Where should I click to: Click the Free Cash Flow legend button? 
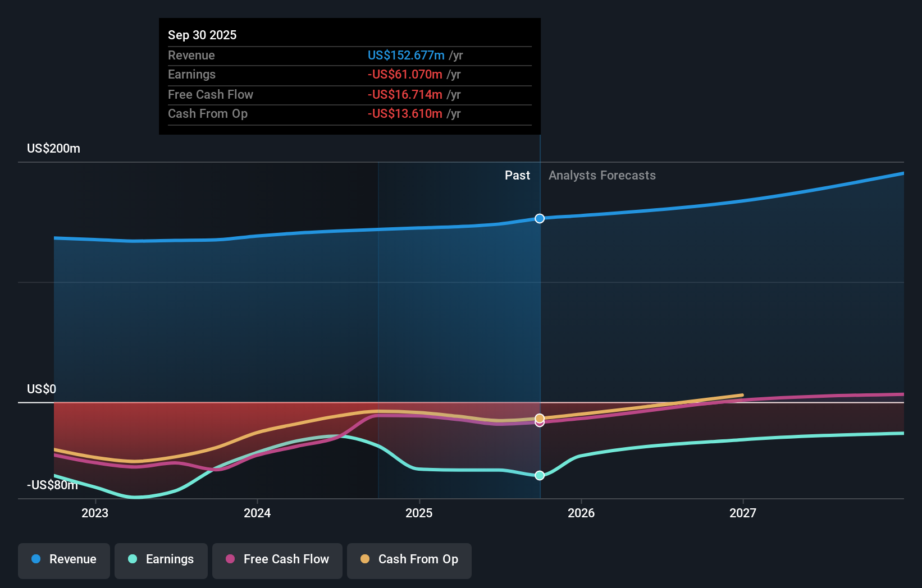(x=277, y=561)
